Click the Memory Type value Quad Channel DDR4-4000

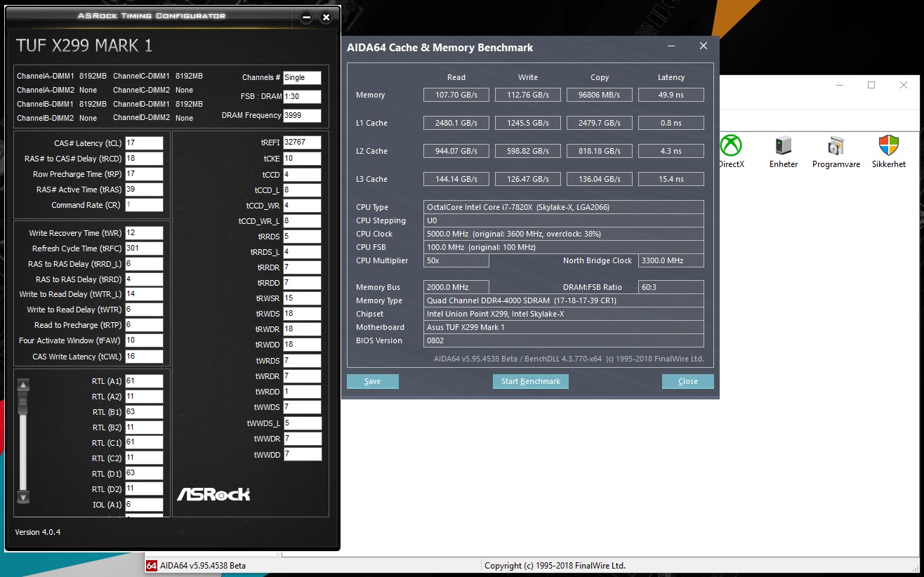pyautogui.click(x=564, y=300)
